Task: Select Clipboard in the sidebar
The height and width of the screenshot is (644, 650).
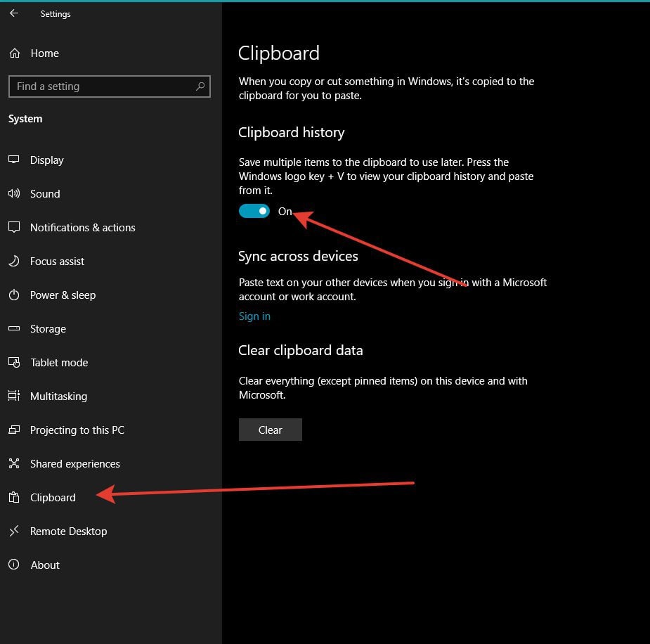Action: (x=53, y=497)
